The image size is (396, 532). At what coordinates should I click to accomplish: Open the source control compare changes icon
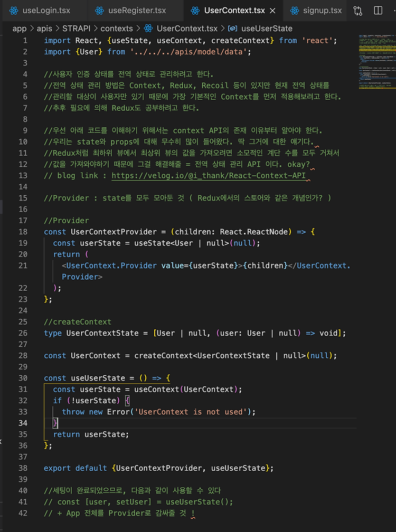click(357, 11)
